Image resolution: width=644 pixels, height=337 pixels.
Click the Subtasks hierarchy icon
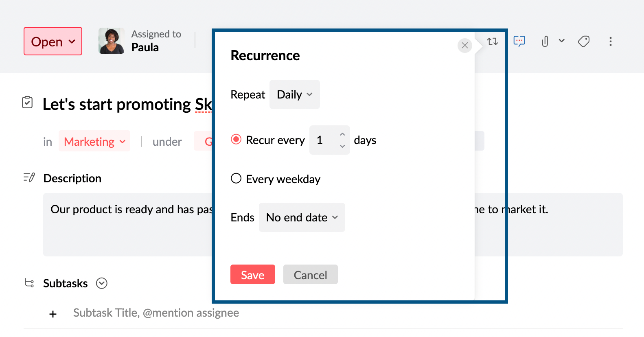29,283
